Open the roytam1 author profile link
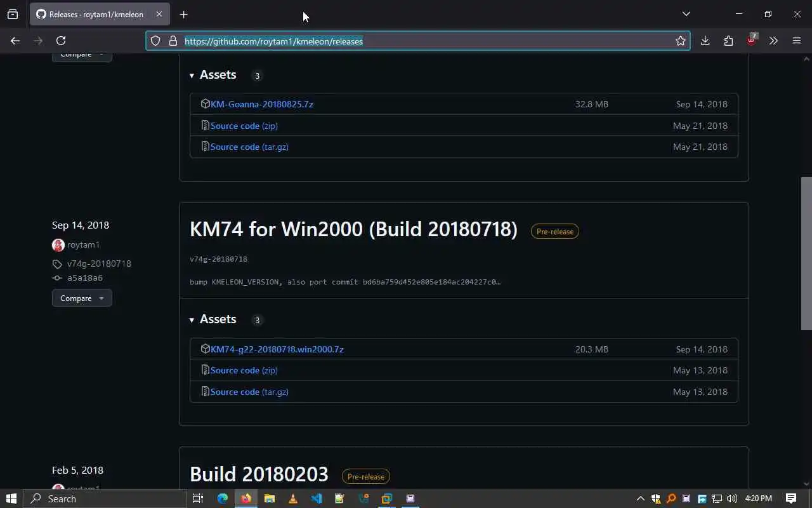This screenshot has width=812, height=508. click(83, 244)
